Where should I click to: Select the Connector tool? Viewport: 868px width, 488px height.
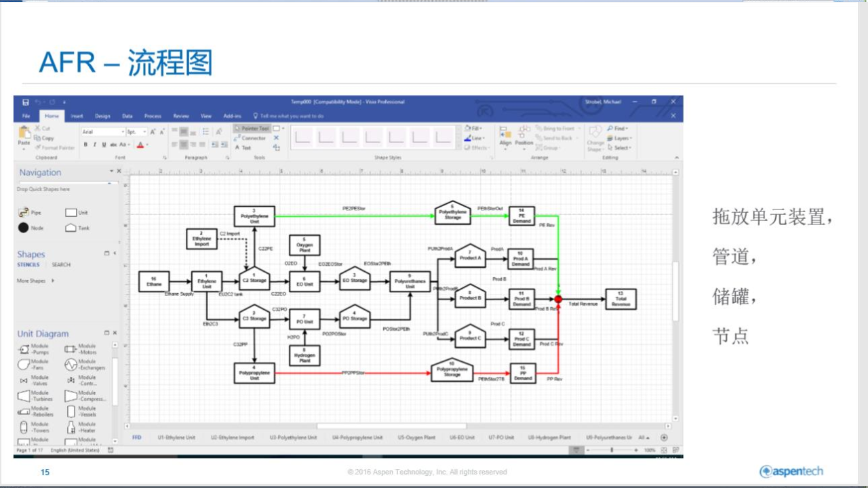250,138
